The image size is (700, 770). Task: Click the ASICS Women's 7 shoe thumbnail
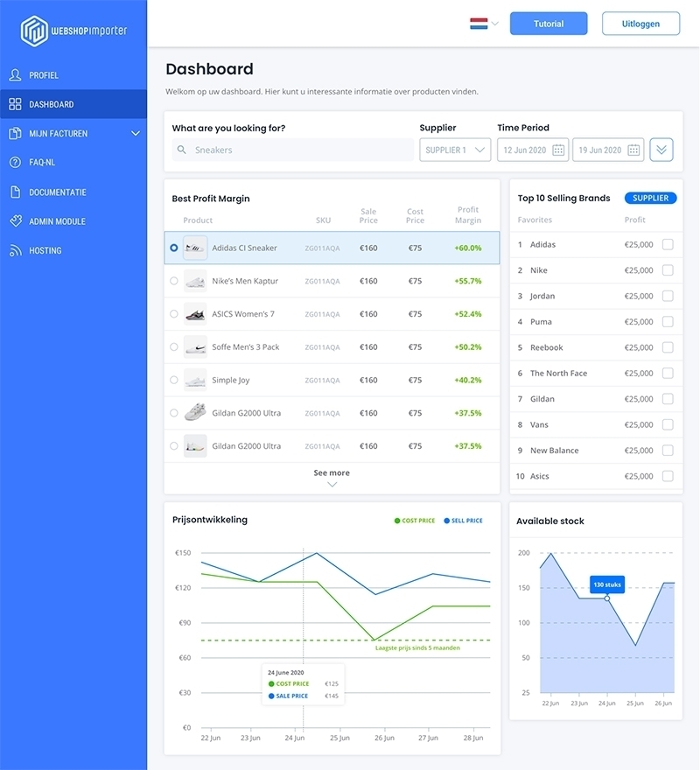[x=195, y=314]
